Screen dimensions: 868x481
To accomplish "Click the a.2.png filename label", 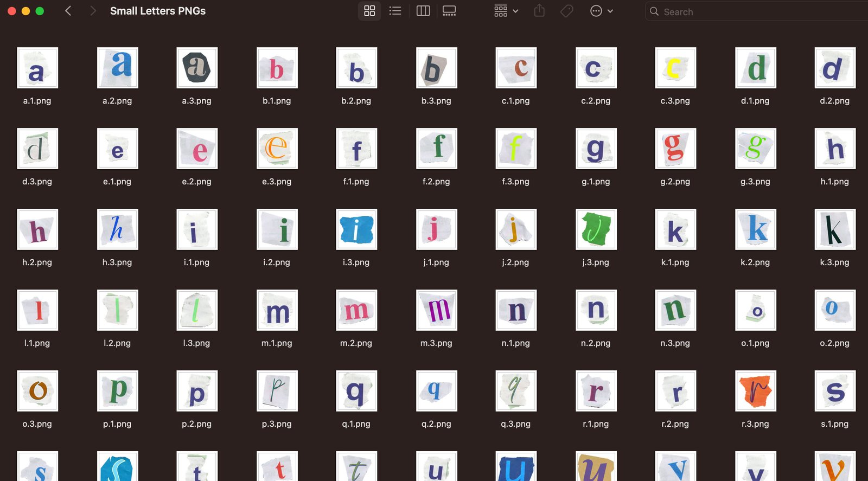I will click(117, 101).
